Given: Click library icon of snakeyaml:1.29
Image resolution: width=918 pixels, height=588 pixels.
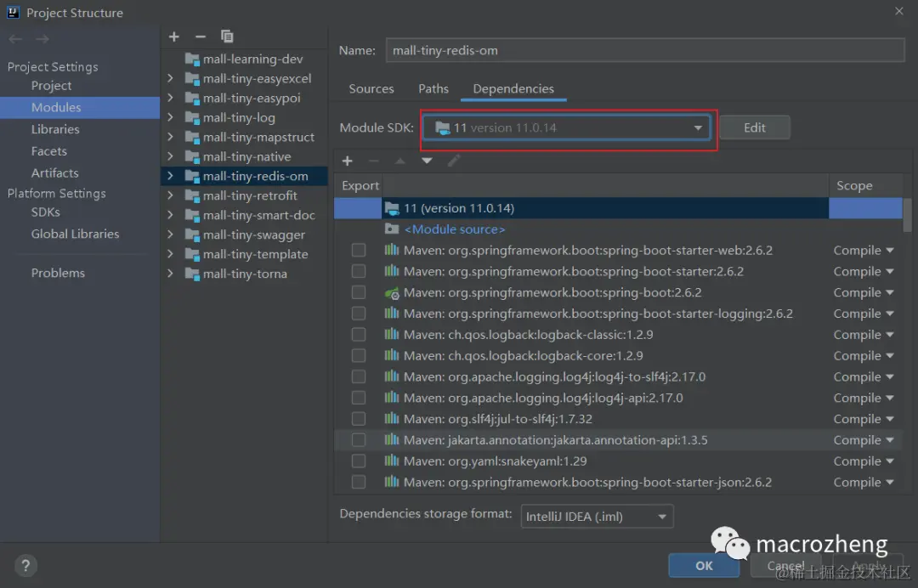Looking at the screenshot, I should [392, 461].
